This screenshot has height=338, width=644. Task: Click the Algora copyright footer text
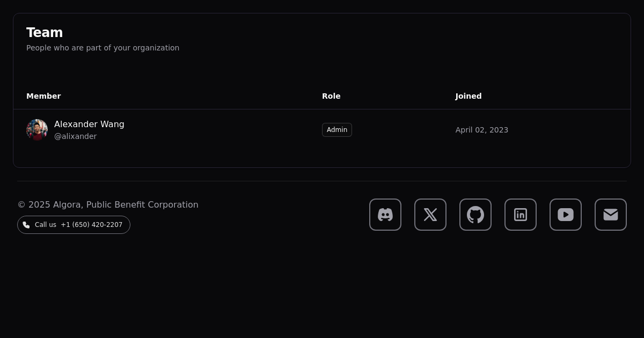(108, 204)
